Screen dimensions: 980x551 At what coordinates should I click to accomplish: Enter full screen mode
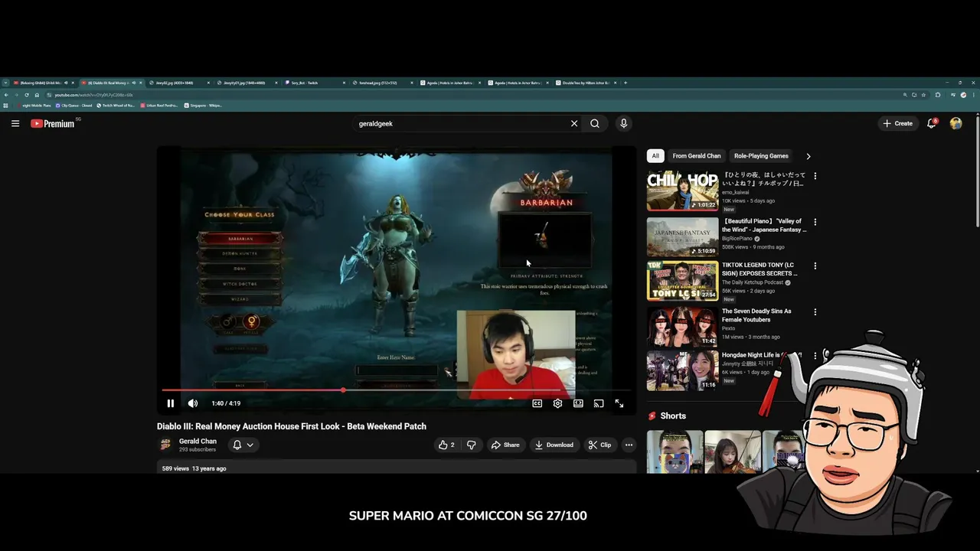coord(619,403)
